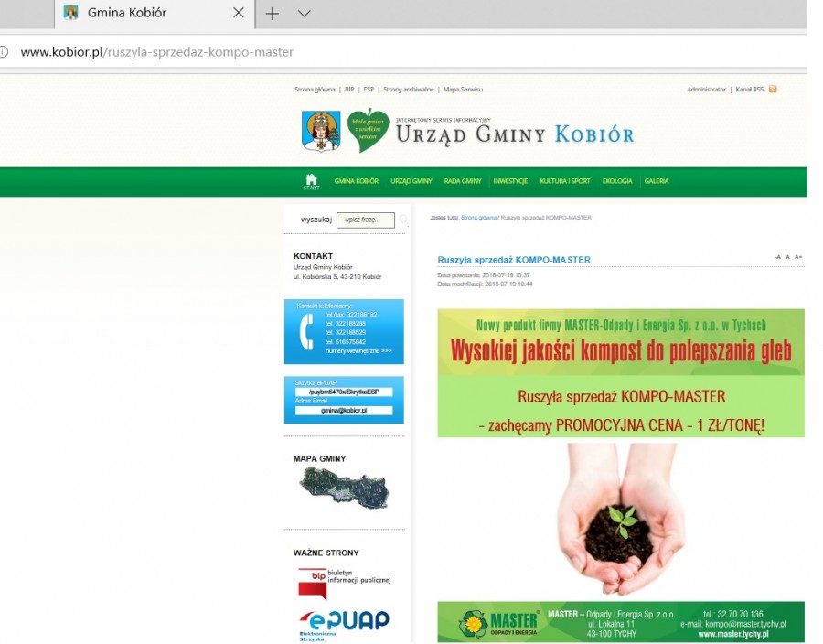Open URZĄD GMINY menu item
The height and width of the screenshot is (644, 823).
411,181
